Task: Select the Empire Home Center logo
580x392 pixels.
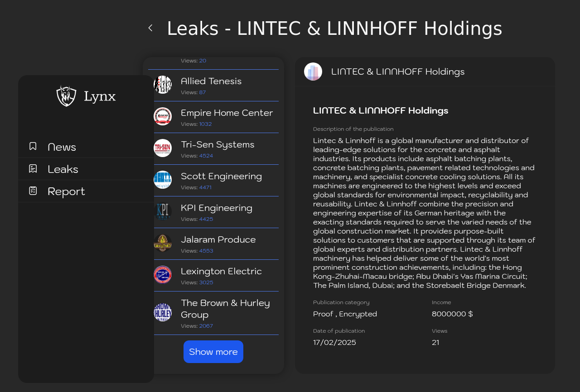Action: pos(163,116)
